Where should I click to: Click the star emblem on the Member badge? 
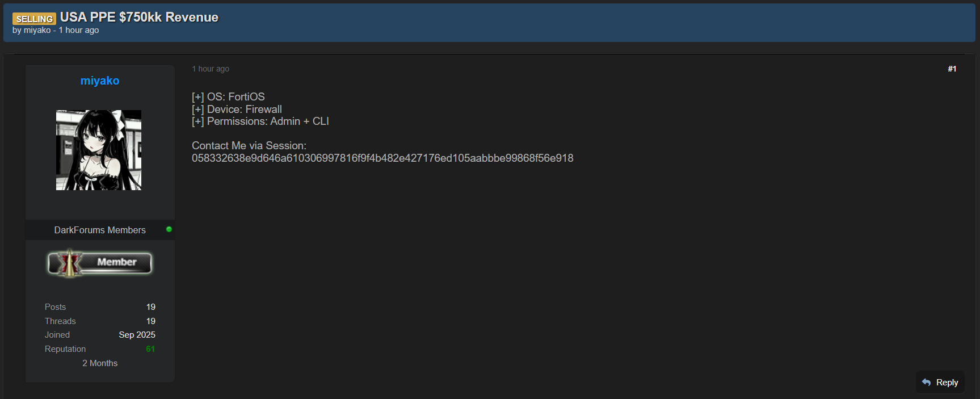69,263
